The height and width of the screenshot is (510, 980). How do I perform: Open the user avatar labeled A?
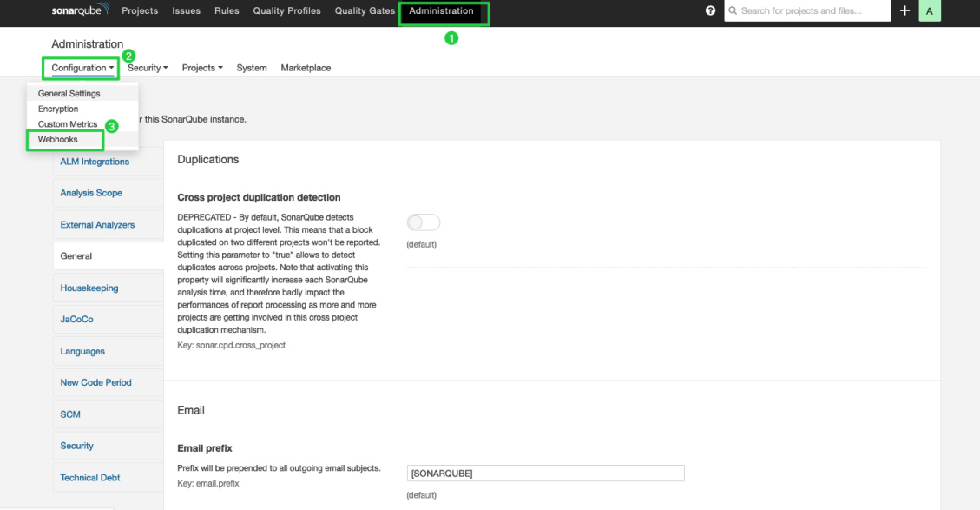point(930,10)
